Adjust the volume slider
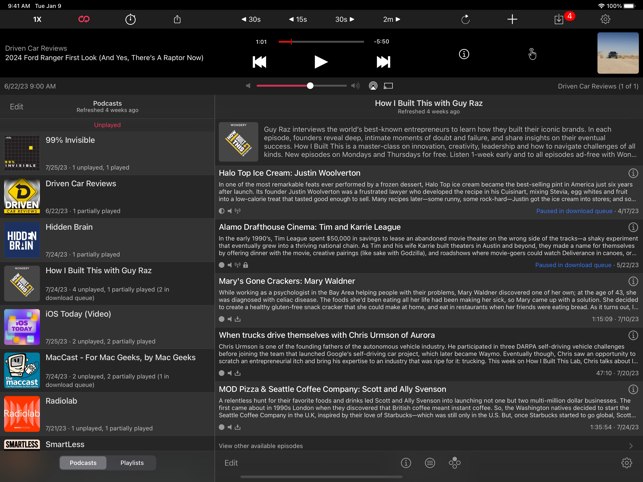 (301, 86)
